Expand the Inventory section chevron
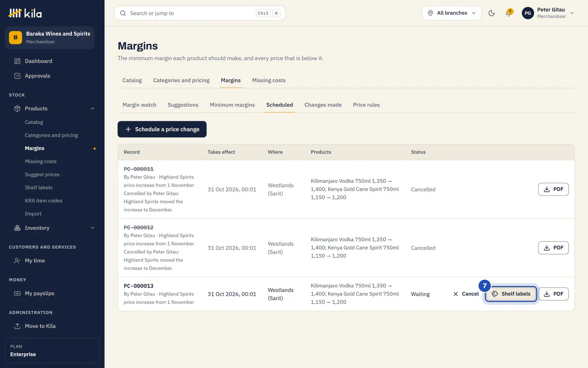The width and height of the screenshot is (588, 368). point(93,228)
